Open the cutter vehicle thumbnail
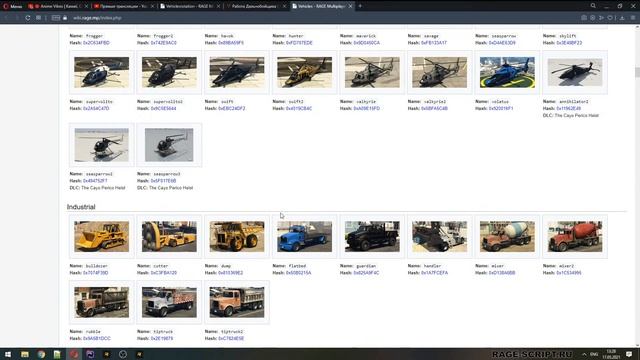This screenshot has width=640, height=360. (169, 237)
